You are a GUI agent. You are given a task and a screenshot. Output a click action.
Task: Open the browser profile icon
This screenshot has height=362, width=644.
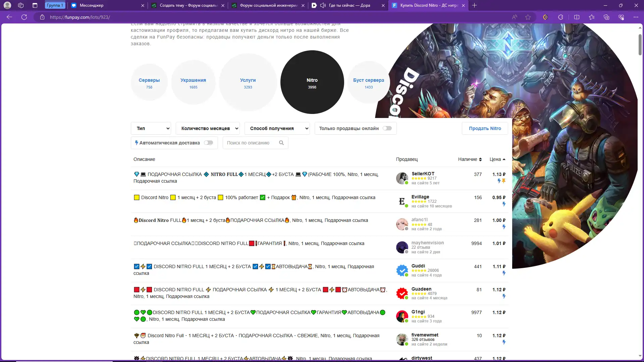click(7, 5)
